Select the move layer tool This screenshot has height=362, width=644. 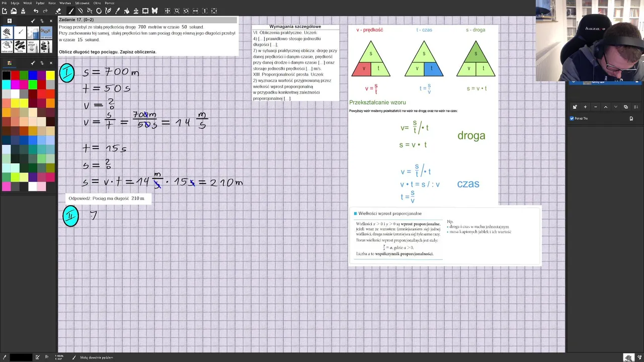tap(136, 11)
